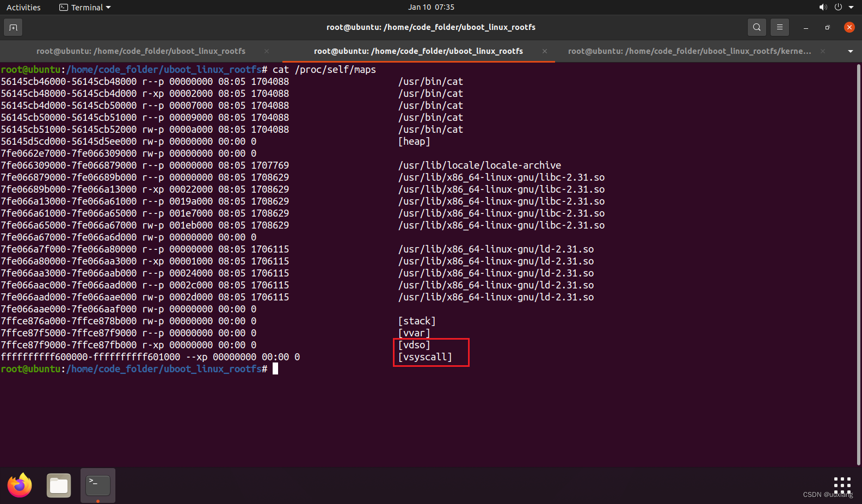This screenshot has height=504, width=862.
Task: Click the volume icon in system tray
Action: 823,8
